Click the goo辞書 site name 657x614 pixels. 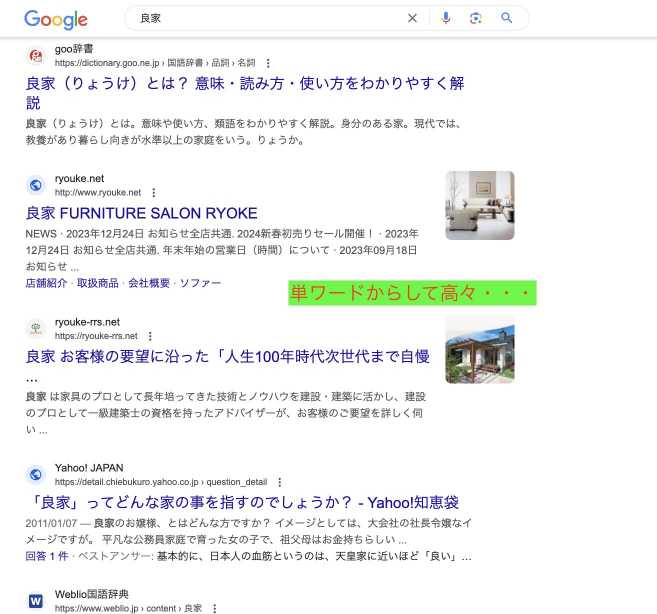tap(74, 49)
